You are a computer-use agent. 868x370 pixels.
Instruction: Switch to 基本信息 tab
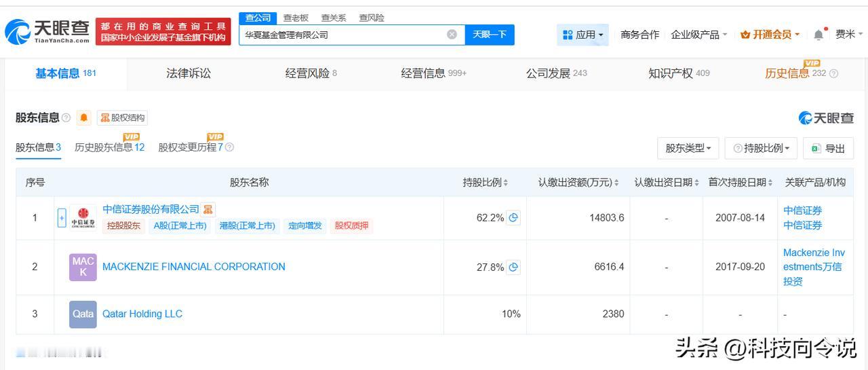coord(66,73)
